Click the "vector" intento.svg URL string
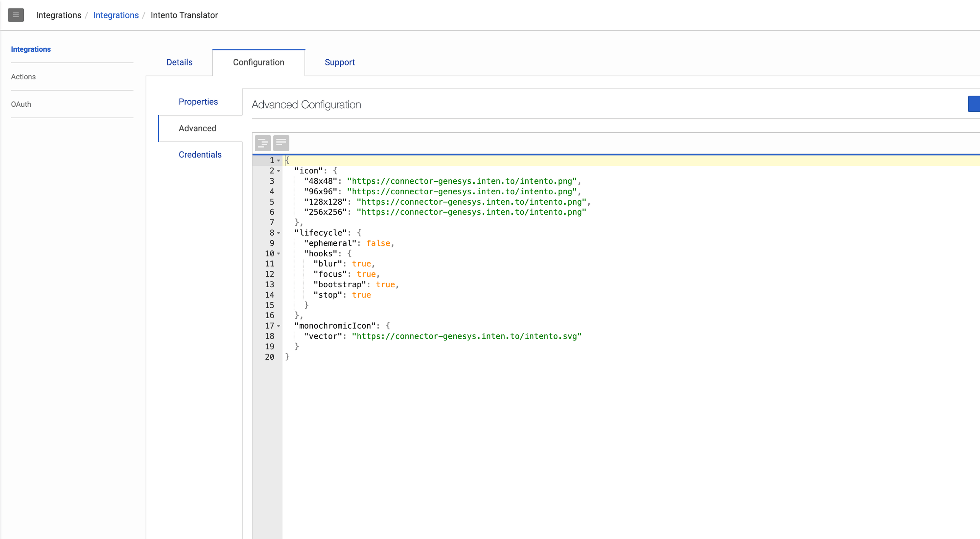The image size is (980, 539). (467, 336)
